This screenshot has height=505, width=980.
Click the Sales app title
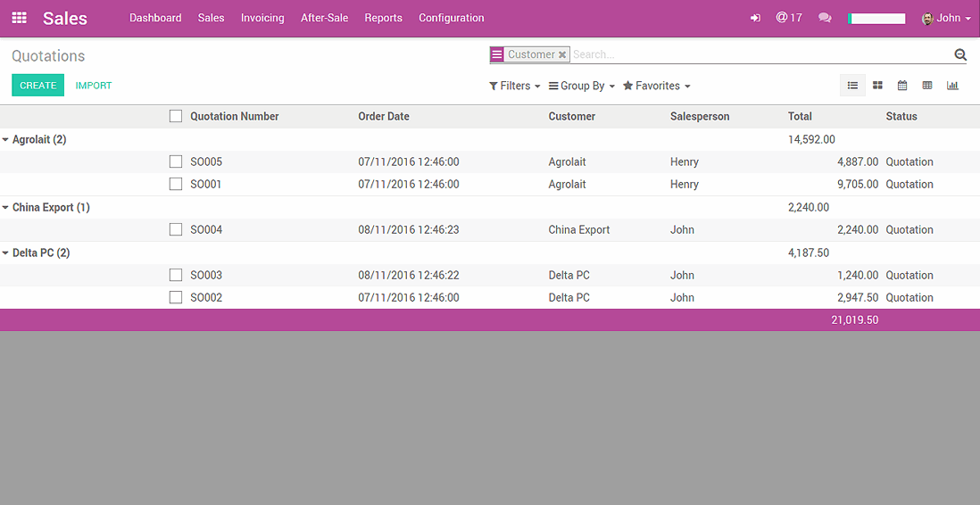(65, 18)
